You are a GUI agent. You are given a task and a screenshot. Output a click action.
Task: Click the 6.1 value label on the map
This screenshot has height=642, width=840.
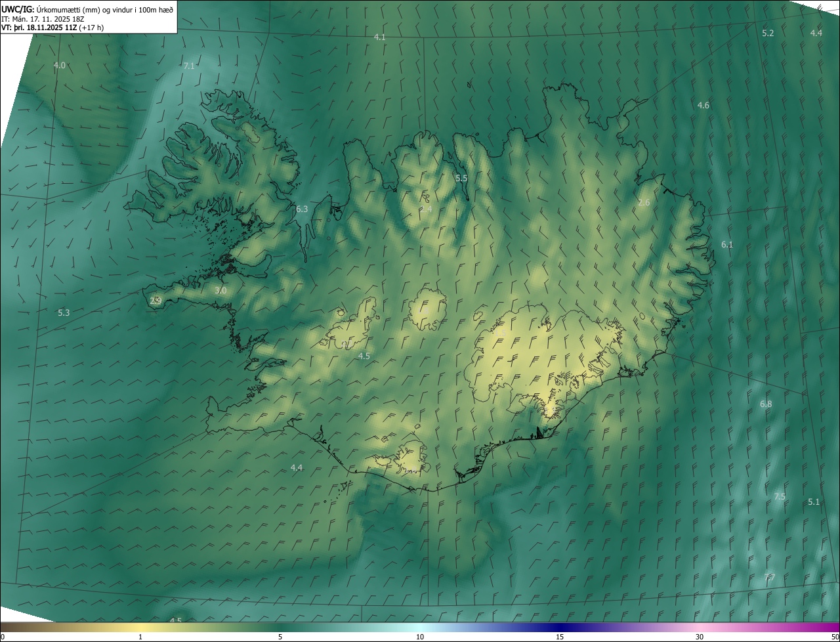pos(727,244)
